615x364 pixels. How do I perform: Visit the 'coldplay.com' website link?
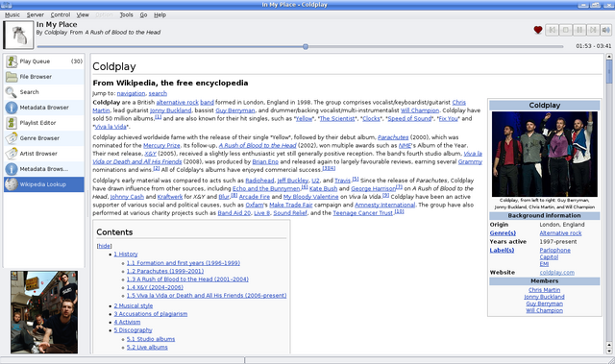pyautogui.click(x=557, y=273)
